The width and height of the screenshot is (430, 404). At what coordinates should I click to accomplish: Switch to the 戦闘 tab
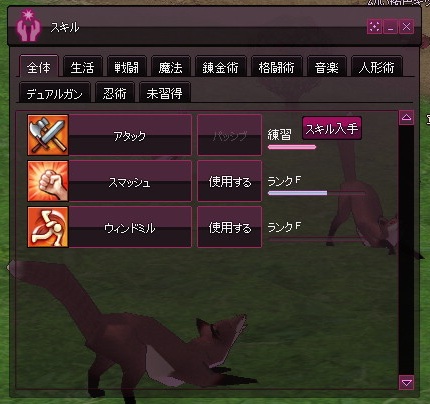coord(126,67)
